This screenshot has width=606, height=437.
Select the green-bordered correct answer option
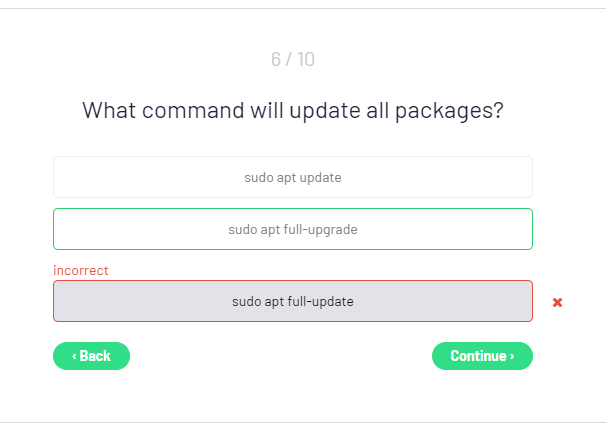tap(292, 229)
